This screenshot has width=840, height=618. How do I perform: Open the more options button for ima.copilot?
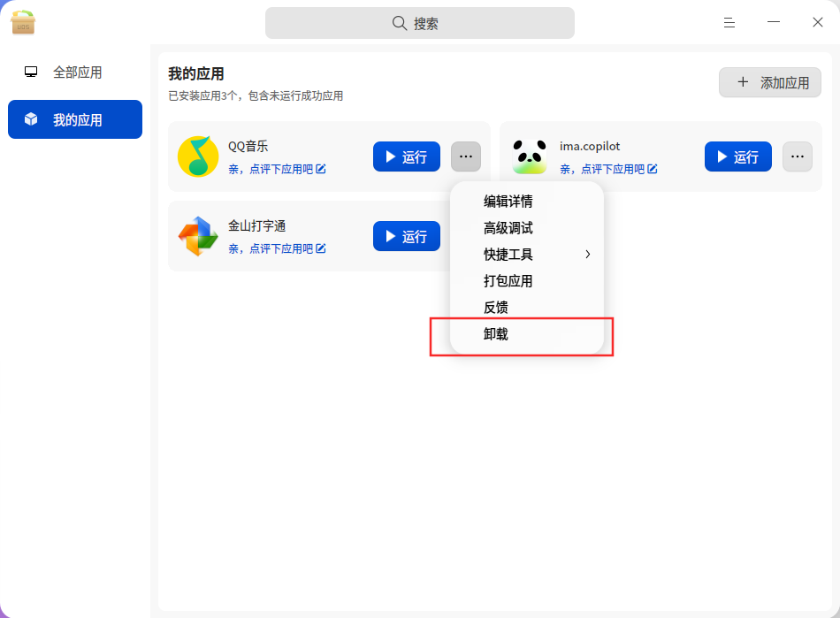pyautogui.click(x=798, y=156)
